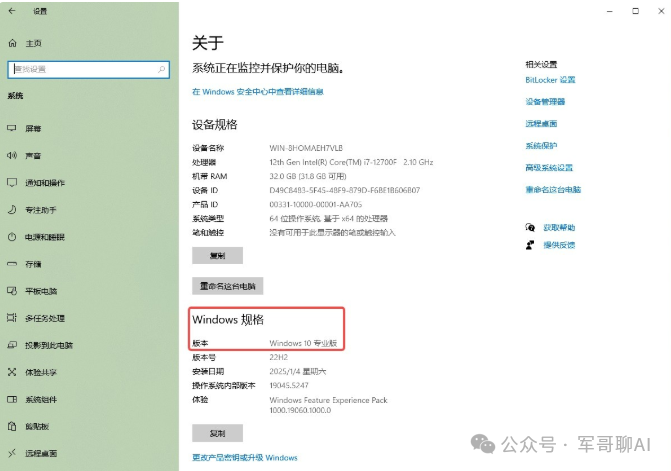Open 系统保护 link
Image resolution: width=671 pixels, height=471 pixels.
(x=541, y=145)
